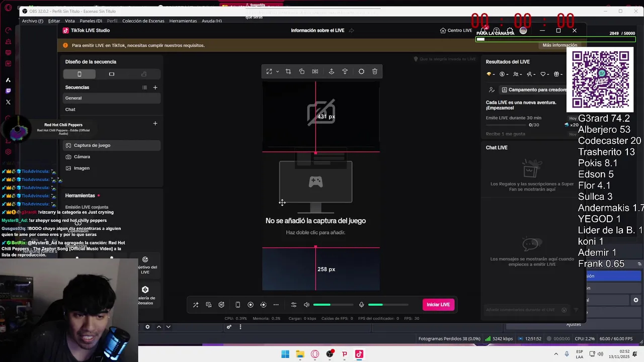
Task: Flip the source horizontally with mirror icon
Action: tap(315, 71)
